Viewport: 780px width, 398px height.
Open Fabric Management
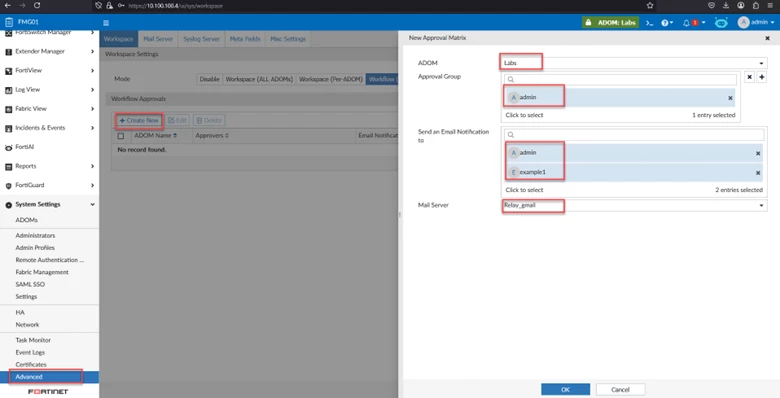click(42, 272)
